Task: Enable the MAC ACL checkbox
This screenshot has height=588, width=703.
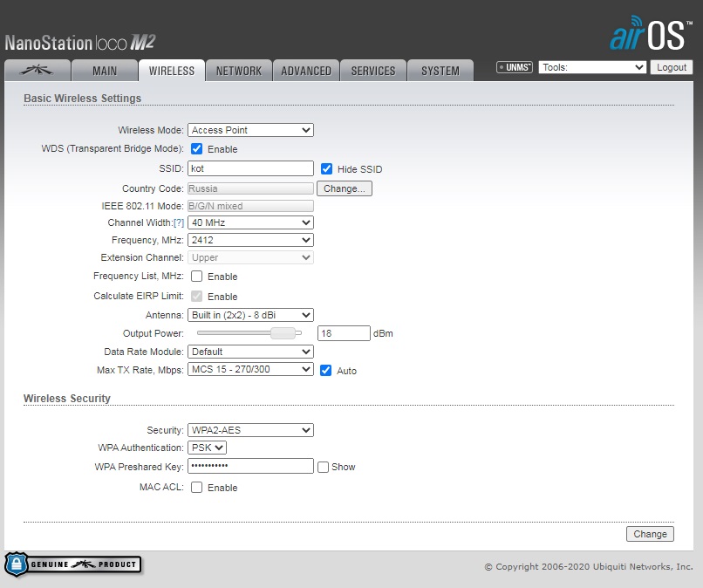Action: [x=196, y=487]
